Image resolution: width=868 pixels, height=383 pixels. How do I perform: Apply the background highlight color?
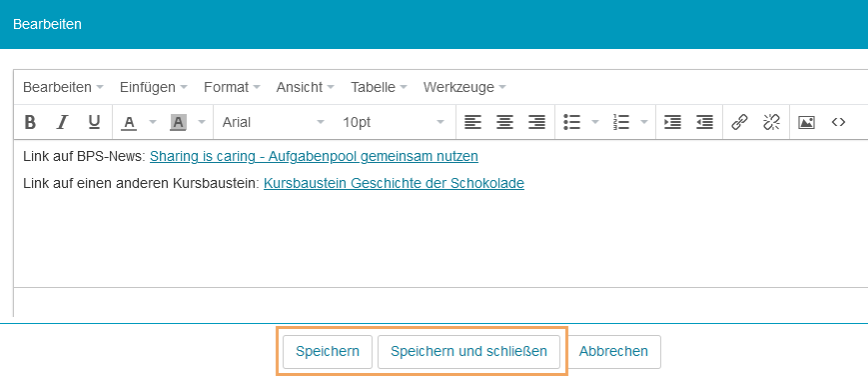click(178, 122)
